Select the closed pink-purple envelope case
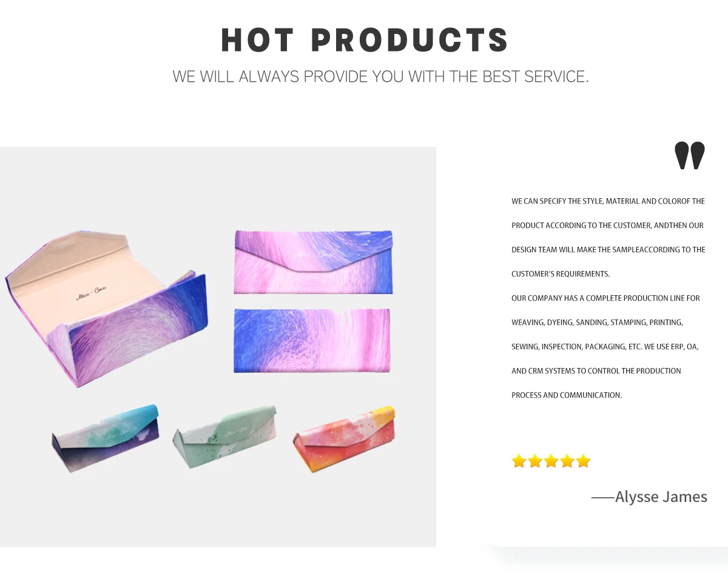The height and width of the screenshot is (582, 728). (x=314, y=262)
